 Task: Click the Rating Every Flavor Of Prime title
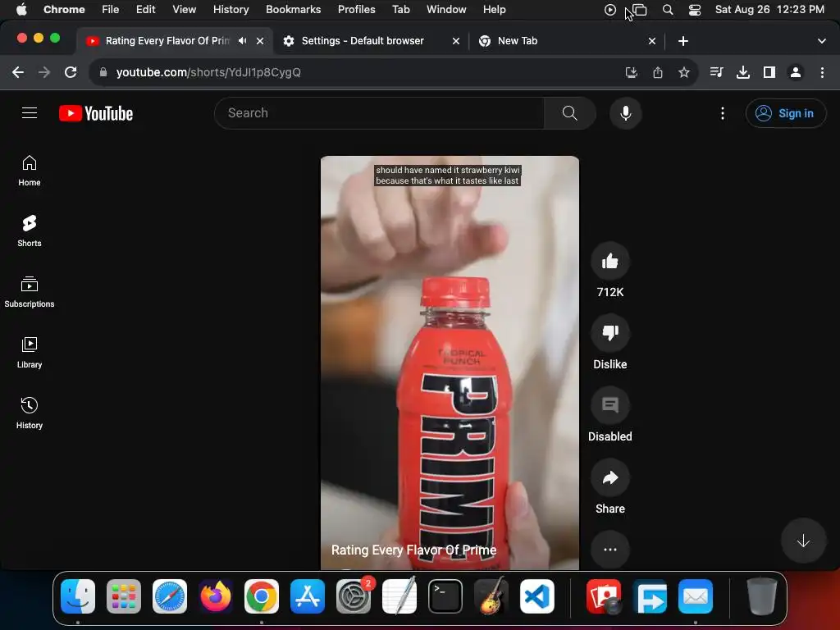[413, 550]
